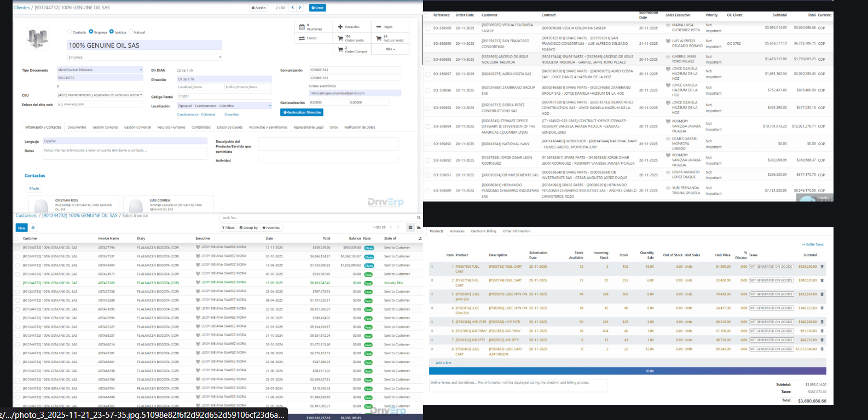This screenshot has height=420, width=868.
Task: Open the Más dropdown menu
Action: coord(390,49)
